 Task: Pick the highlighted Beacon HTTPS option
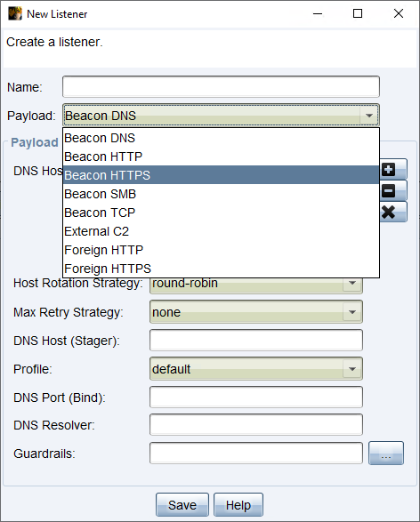(221, 175)
